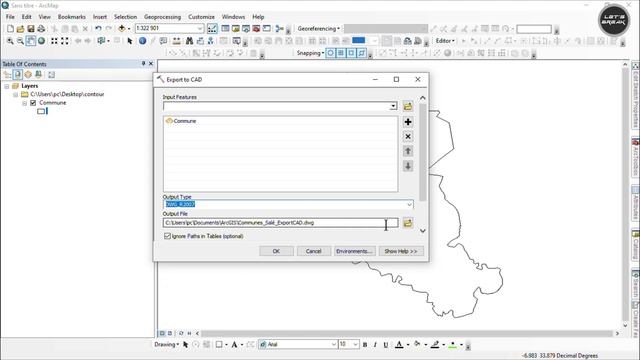Open the Customize menu
This screenshot has width=640, height=360.
point(201,17)
